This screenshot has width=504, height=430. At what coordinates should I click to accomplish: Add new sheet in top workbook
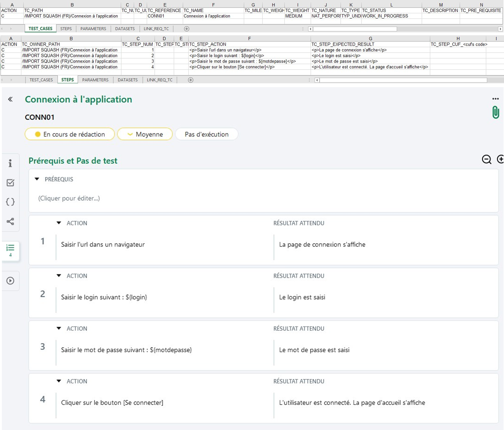187,29
